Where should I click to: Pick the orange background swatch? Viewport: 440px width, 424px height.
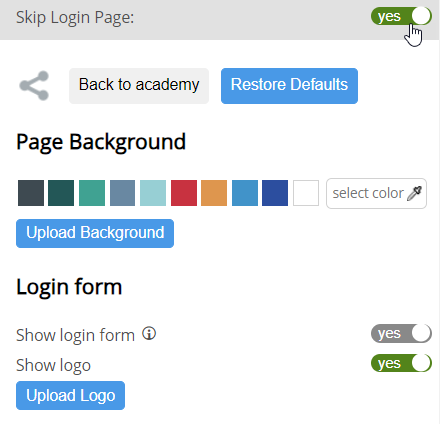(214, 193)
